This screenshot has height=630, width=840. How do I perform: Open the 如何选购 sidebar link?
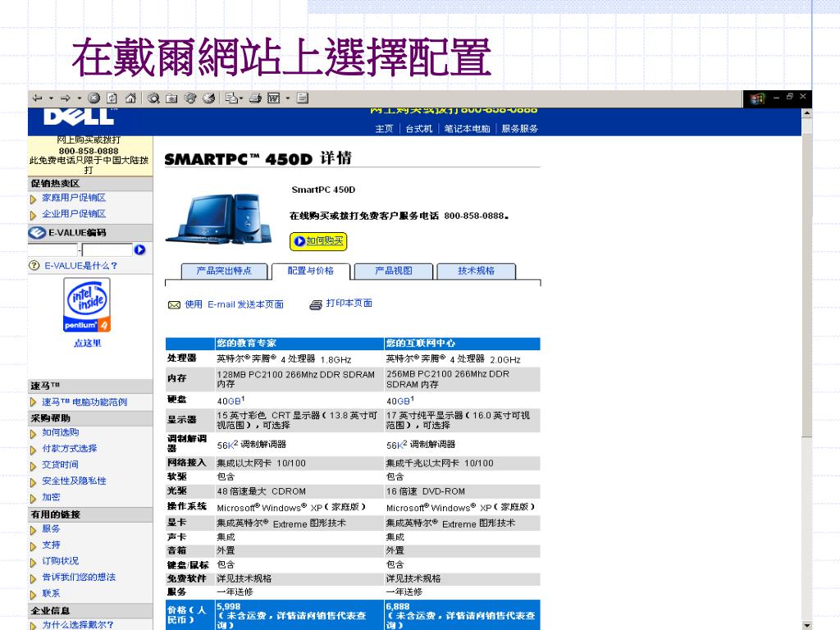61,432
